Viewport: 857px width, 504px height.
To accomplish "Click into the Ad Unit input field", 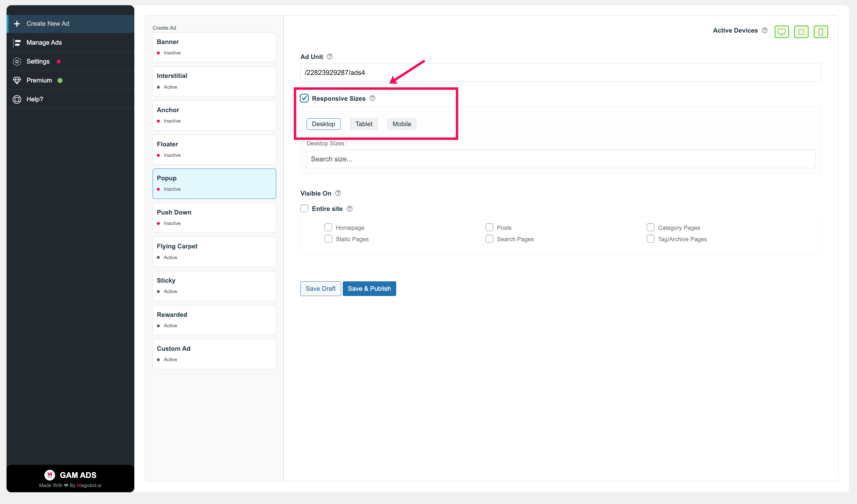I will (561, 73).
